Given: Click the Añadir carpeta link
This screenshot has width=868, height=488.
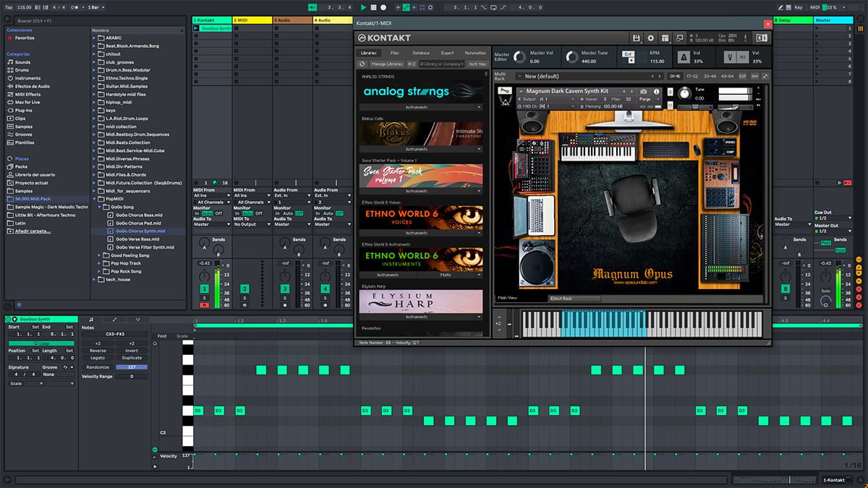Looking at the screenshot, I should 32,231.
